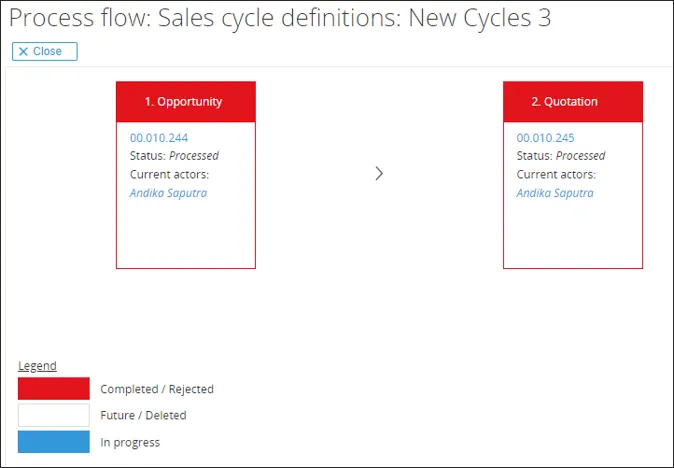The width and height of the screenshot is (674, 468).
Task: Click the Processed status in the Quotation card
Action: coord(581,156)
